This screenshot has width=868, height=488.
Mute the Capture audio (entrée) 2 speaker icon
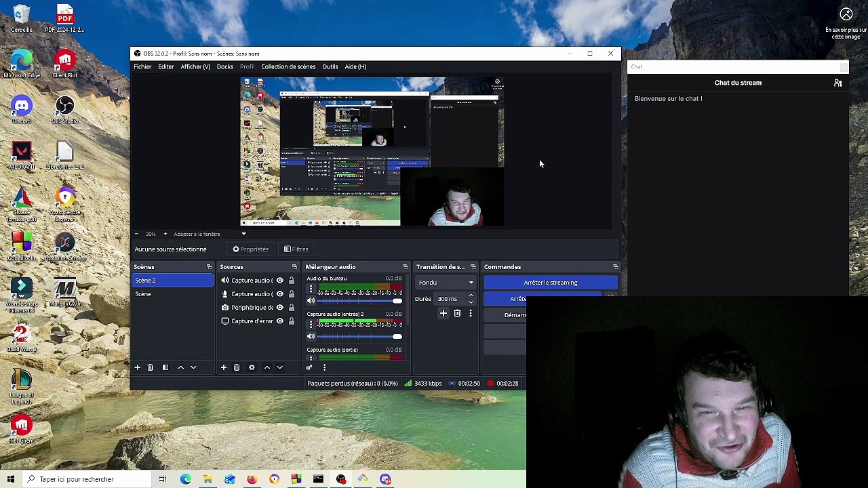tap(311, 336)
